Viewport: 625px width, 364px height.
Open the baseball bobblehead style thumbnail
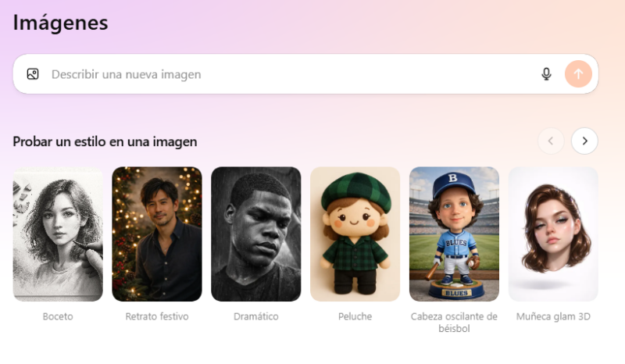(454, 234)
